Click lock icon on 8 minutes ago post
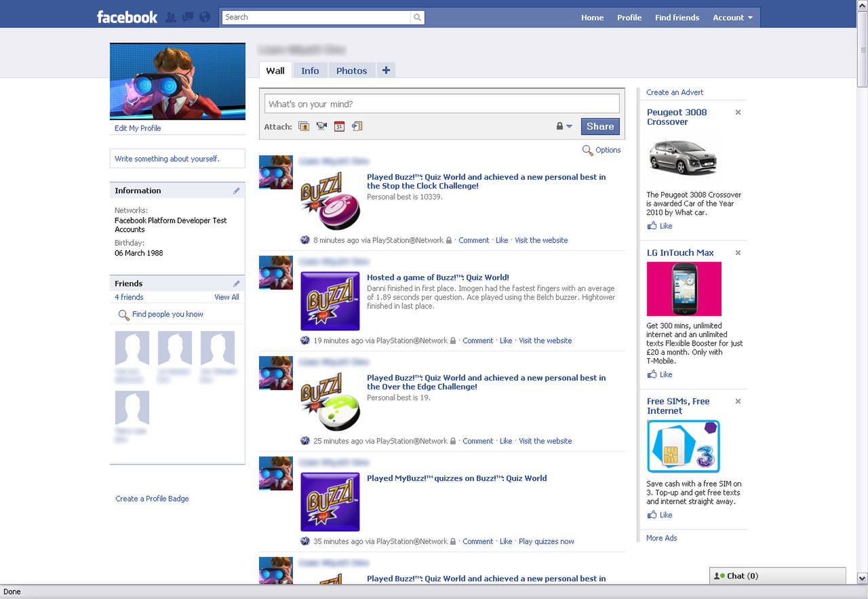This screenshot has height=599, width=868. point(449,240)
